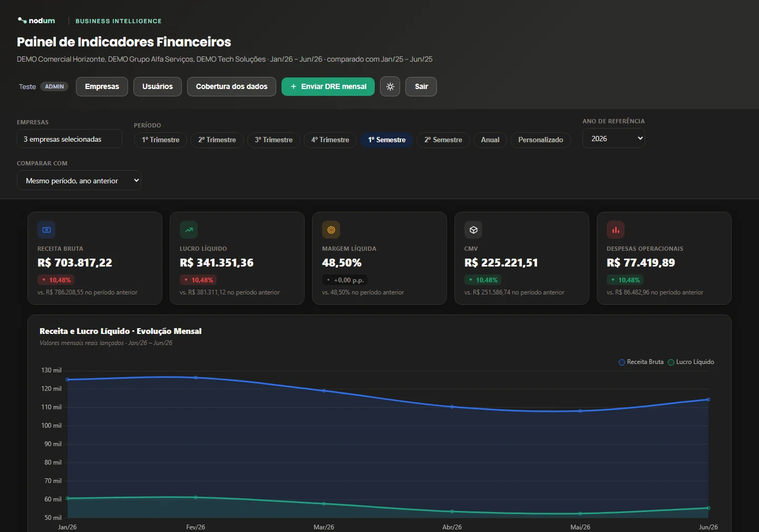
Task: Click Despesas Operacionais 10,48% green badge
Action: tap(625, 280)
